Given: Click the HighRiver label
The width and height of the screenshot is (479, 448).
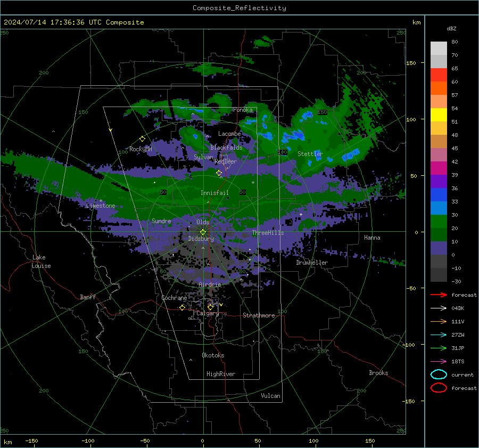Looking at the screenshot, I should [x=221, y=374].
